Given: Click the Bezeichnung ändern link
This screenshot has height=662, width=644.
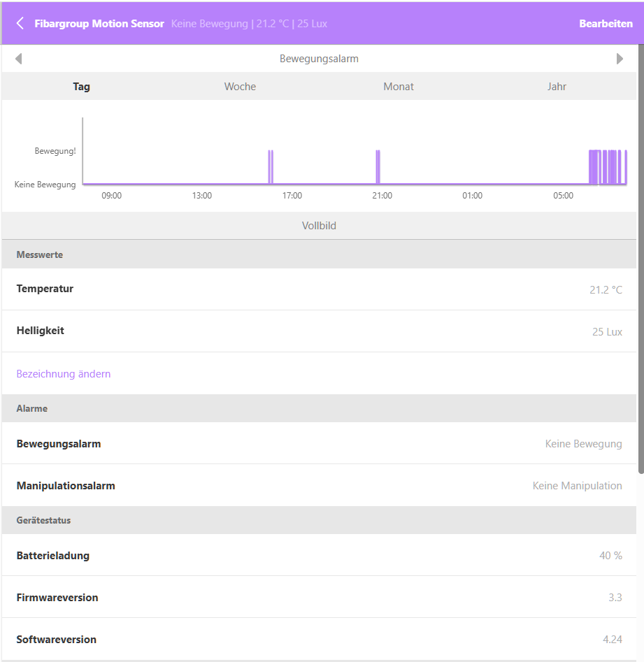Looking at the screenshot, I should point(64,374).
